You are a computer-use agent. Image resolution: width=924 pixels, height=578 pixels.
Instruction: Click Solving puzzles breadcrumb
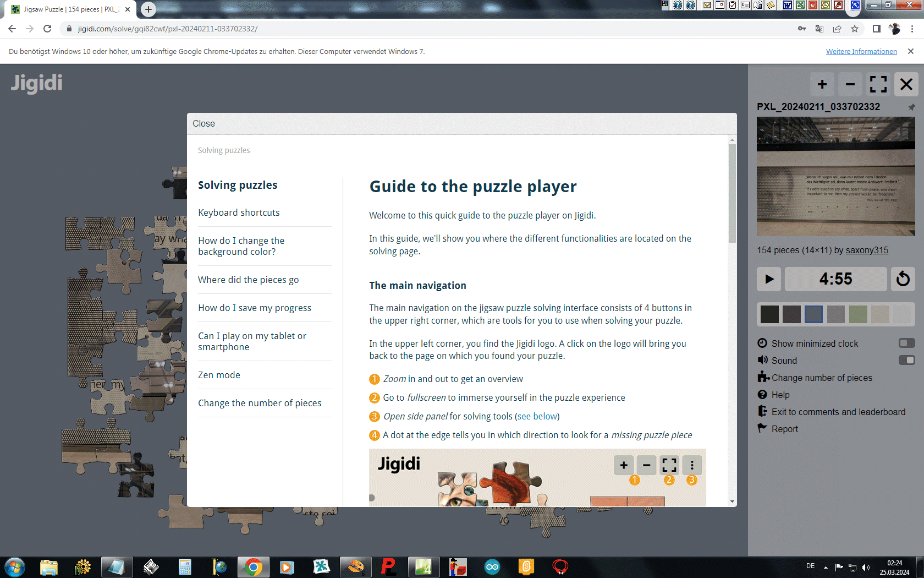(224, 150)
